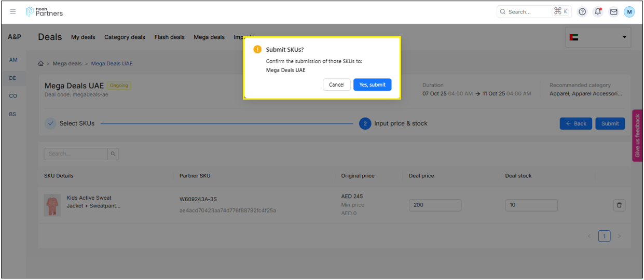Focus the Deal stock input field

click(x=531, y=205)
